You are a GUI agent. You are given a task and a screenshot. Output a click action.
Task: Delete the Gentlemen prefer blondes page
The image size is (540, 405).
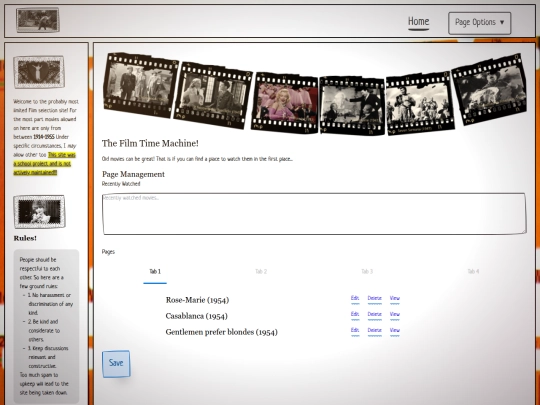coord(374,331)
